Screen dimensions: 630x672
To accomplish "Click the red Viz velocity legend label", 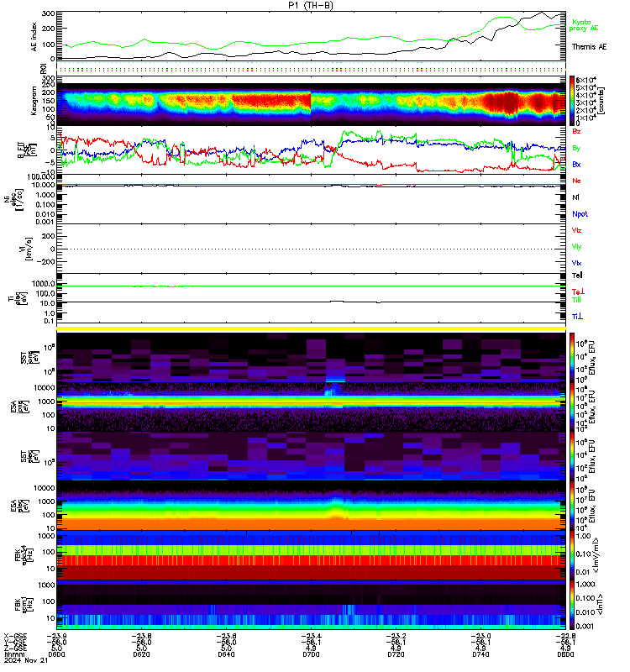I will pos(576,230).
